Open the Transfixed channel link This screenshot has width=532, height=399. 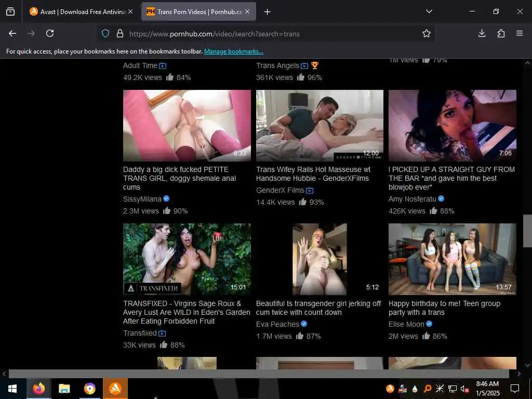click(140, 333)
